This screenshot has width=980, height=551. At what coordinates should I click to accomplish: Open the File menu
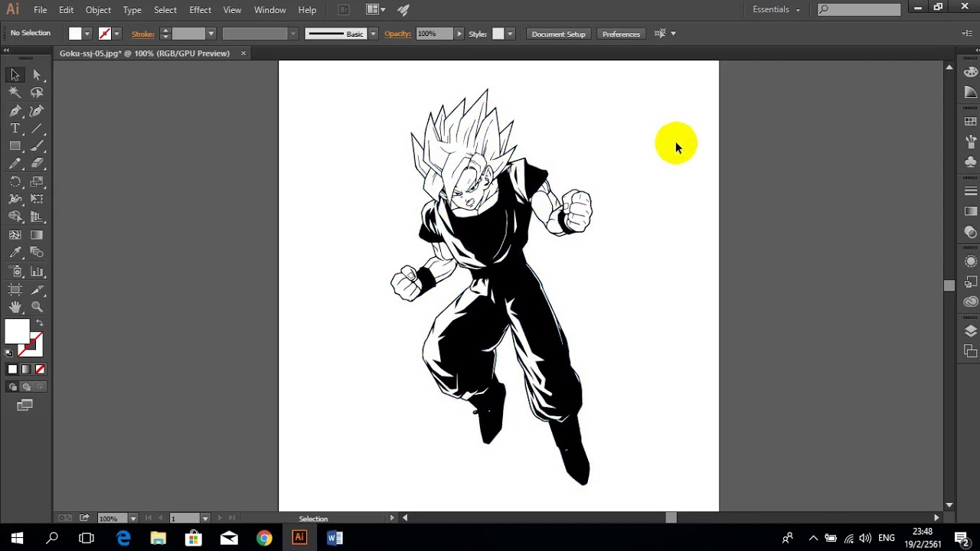tap(41, 10)
